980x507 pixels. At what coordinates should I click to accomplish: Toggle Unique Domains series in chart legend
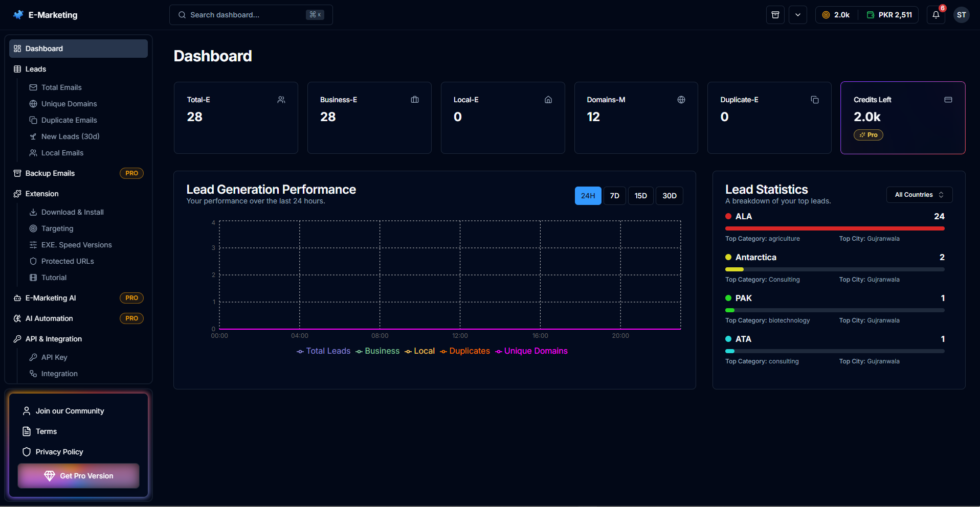531,351
